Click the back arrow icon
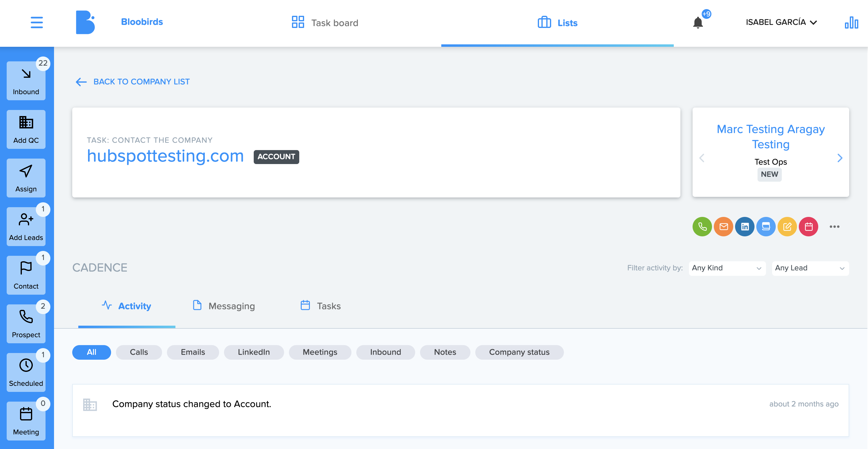Image resolution: width=868 pixels, height=449 pixels. (x=81, y=82)
